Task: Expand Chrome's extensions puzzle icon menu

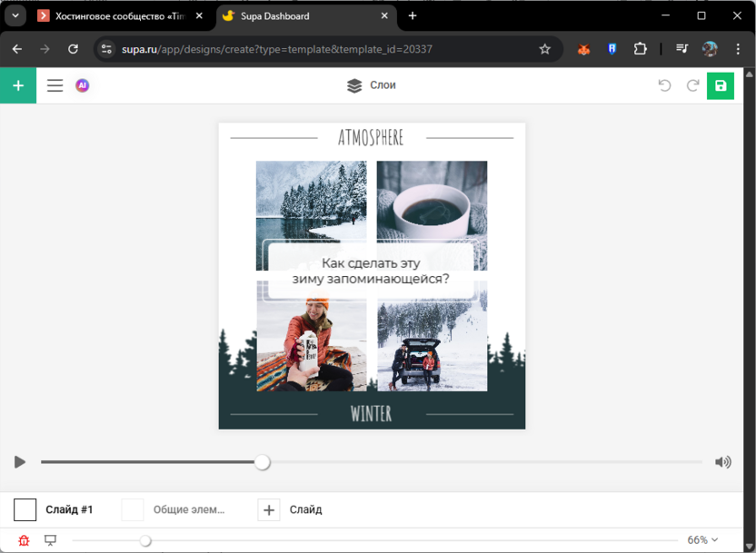Action: pyautogui.click(x=641, y=49)
